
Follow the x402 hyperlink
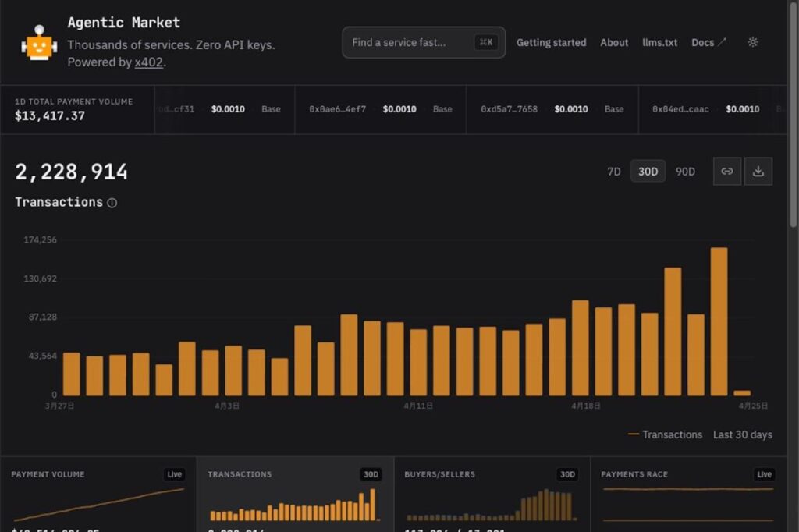coord(148,62)
